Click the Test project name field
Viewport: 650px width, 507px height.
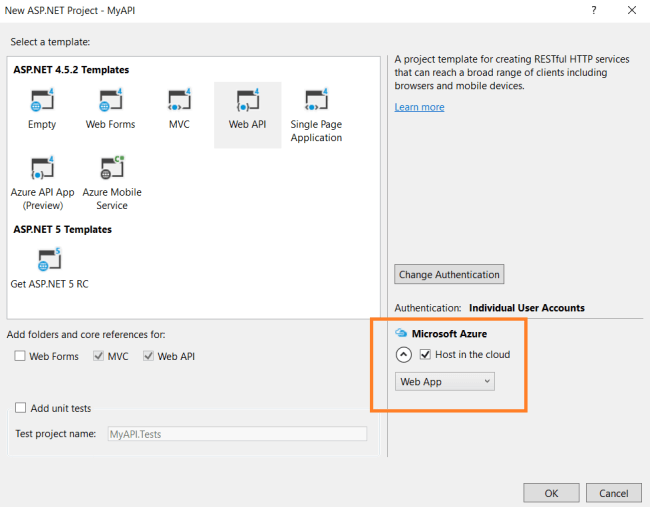235,434
